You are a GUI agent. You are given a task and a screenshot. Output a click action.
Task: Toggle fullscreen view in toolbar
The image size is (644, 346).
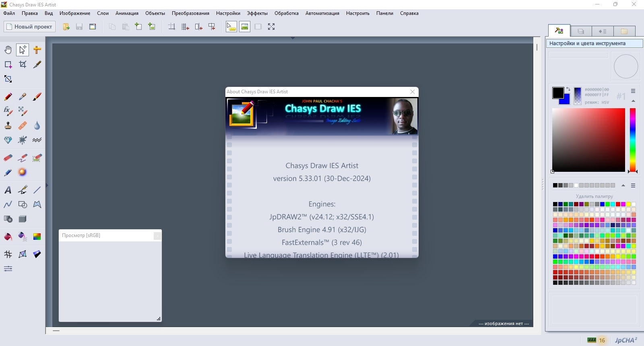point(271,27)
